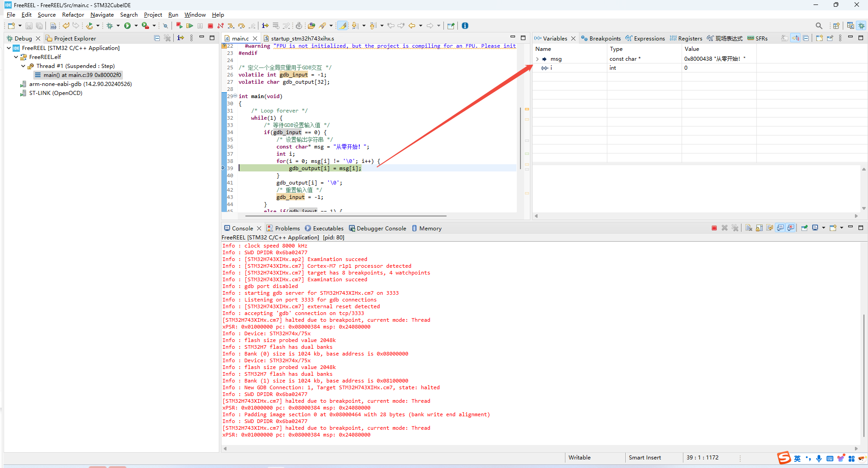Click the Search magnifier icon in toolbar
The width and height of the screenshot is (868, 468).
pyautogui.click(x=818, y=26)
